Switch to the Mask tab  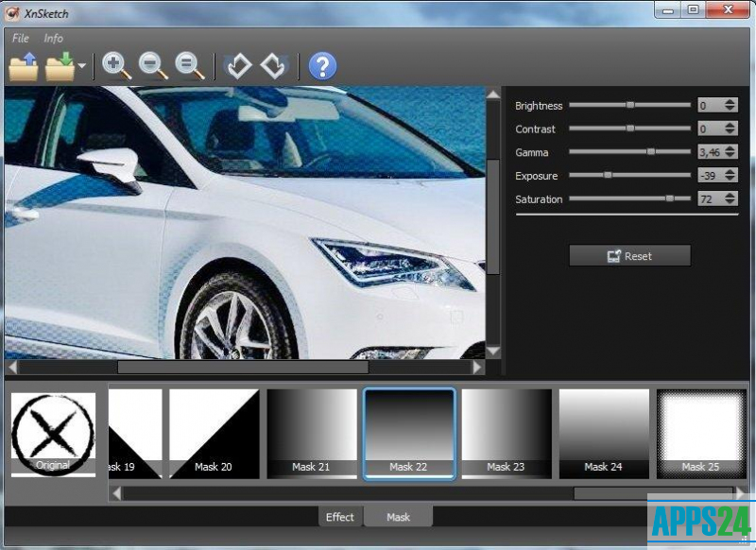tap(398, 517)
